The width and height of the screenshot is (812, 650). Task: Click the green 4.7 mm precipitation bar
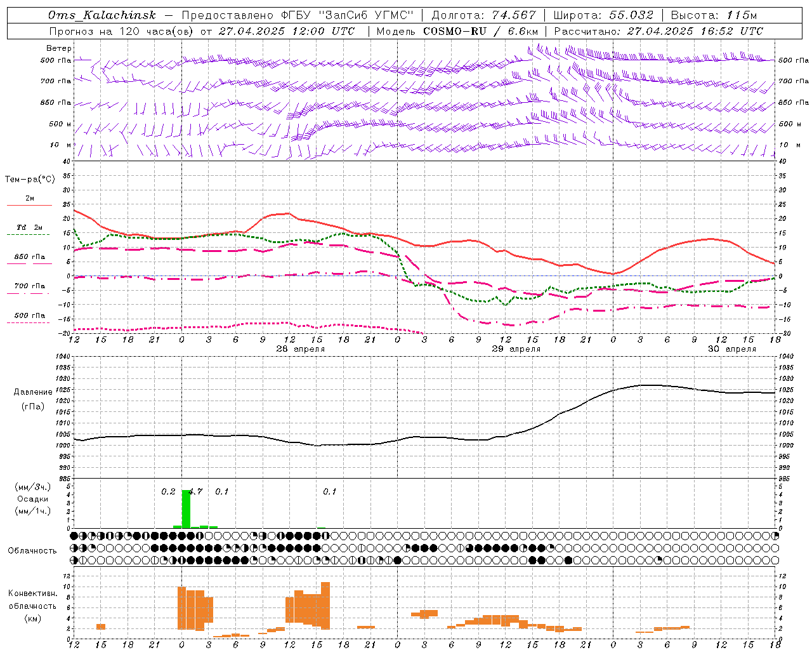click(186, 508)
